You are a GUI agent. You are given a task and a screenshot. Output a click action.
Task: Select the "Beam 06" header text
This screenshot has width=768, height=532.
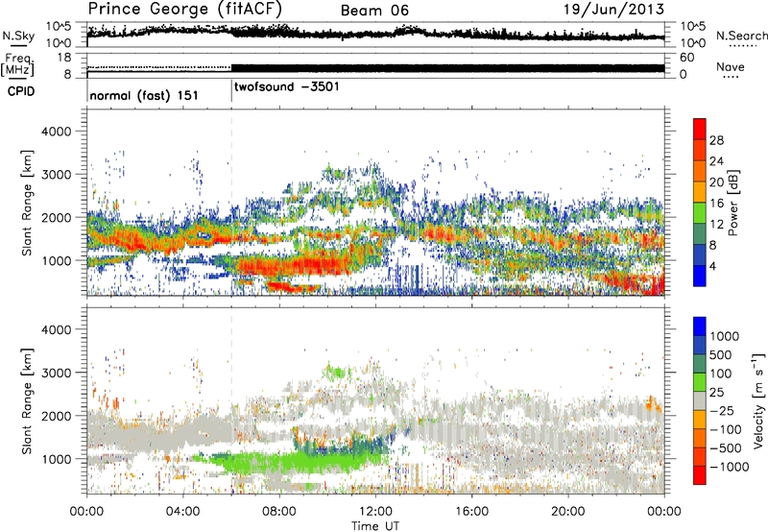[374, 11]
